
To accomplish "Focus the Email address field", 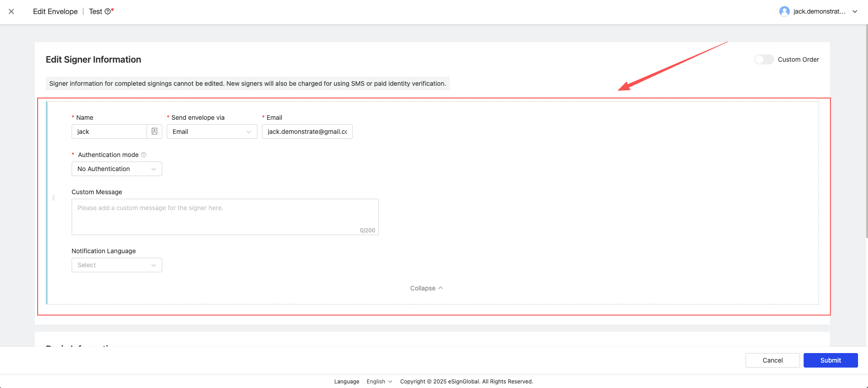I will pos(307,132).
